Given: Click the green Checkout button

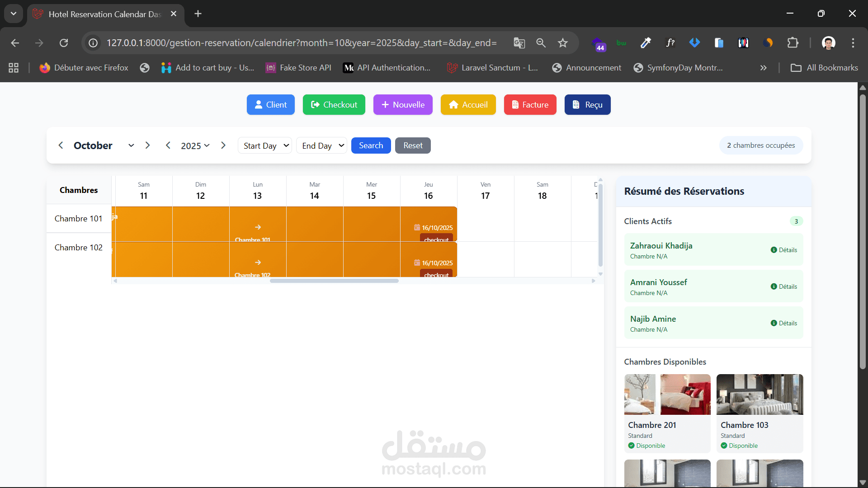Looking at the screenshot, I should tap(334, 105).
